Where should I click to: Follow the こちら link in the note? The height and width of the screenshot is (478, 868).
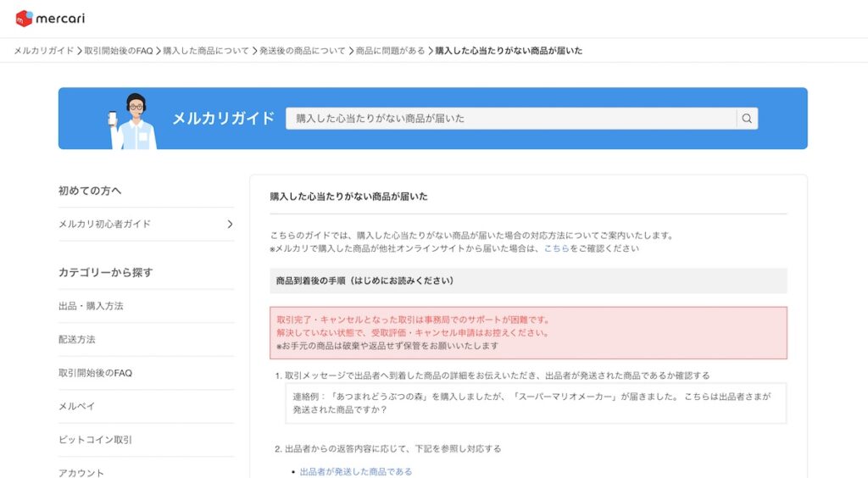(556, 249)
